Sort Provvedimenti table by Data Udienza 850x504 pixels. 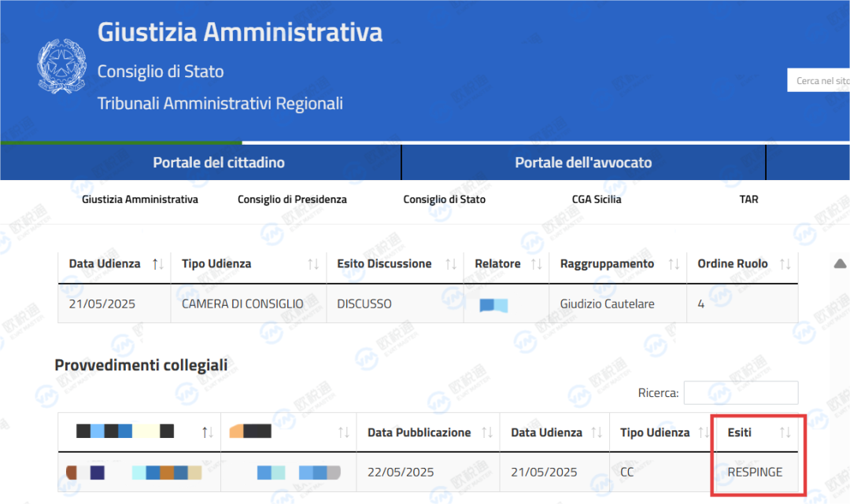pyautogui.click(x=597, y=432)
